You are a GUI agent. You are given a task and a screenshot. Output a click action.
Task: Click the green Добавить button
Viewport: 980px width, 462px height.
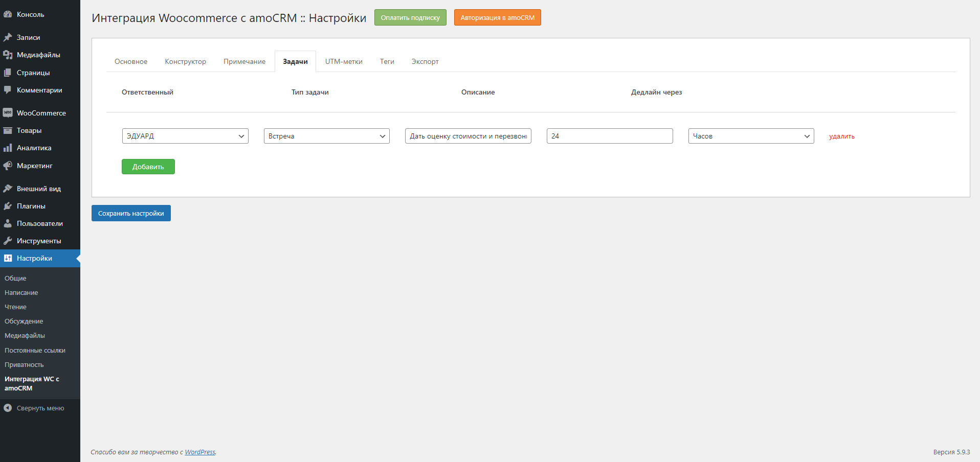click(148, 166)
